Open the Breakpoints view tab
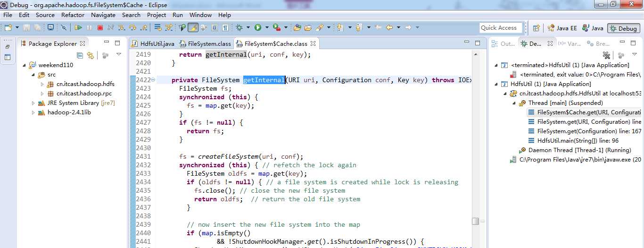644x248 pixels. (598, 43)
